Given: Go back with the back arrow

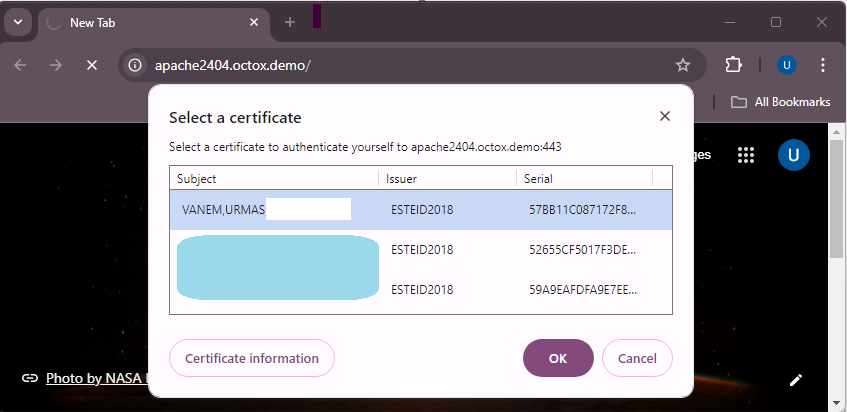Looking at the screenshot, I should tap(20, 65).
